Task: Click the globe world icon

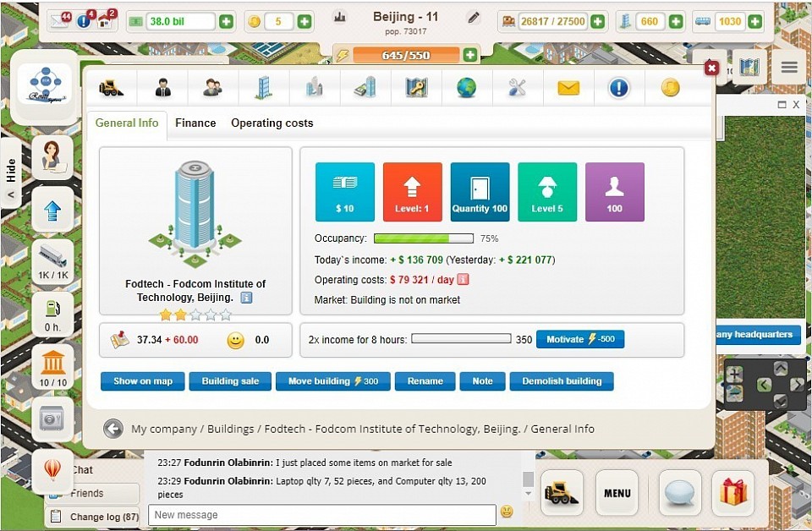Action: (x=467, y=87)
